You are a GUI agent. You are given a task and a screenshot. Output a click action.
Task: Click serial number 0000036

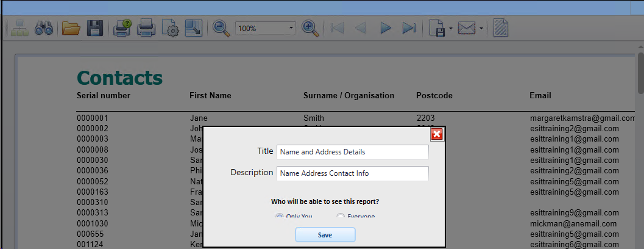pos(93,170)
